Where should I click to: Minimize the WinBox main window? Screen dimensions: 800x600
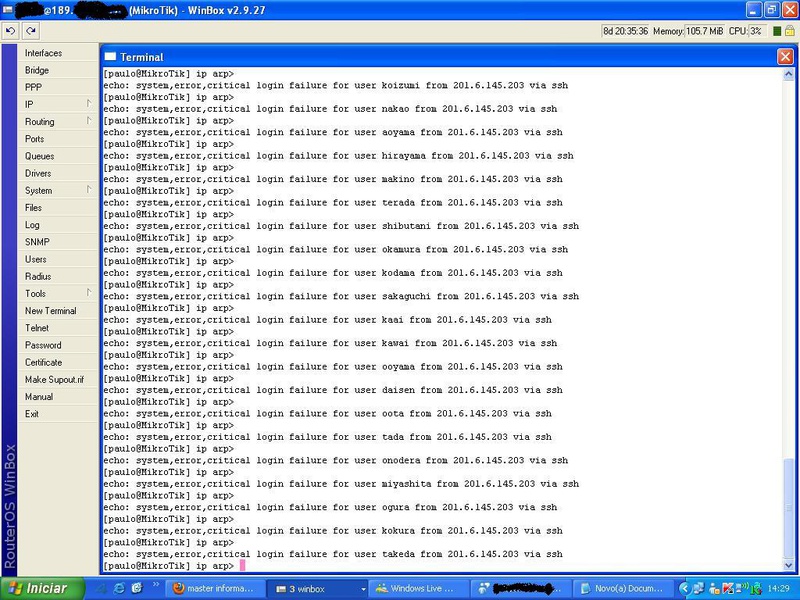(753, 10)
